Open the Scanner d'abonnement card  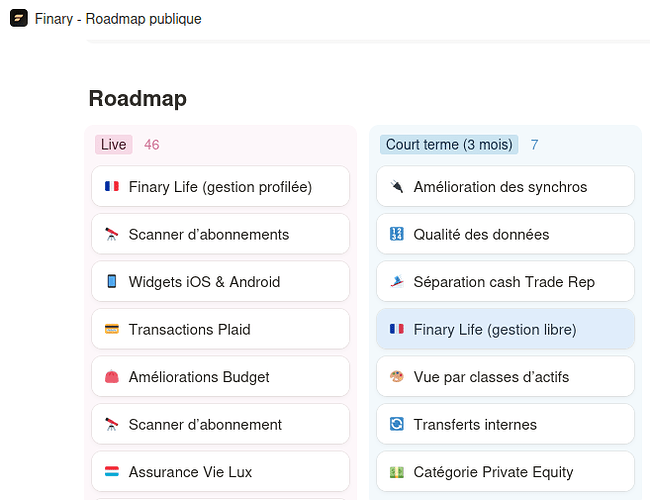coord(220,425)
